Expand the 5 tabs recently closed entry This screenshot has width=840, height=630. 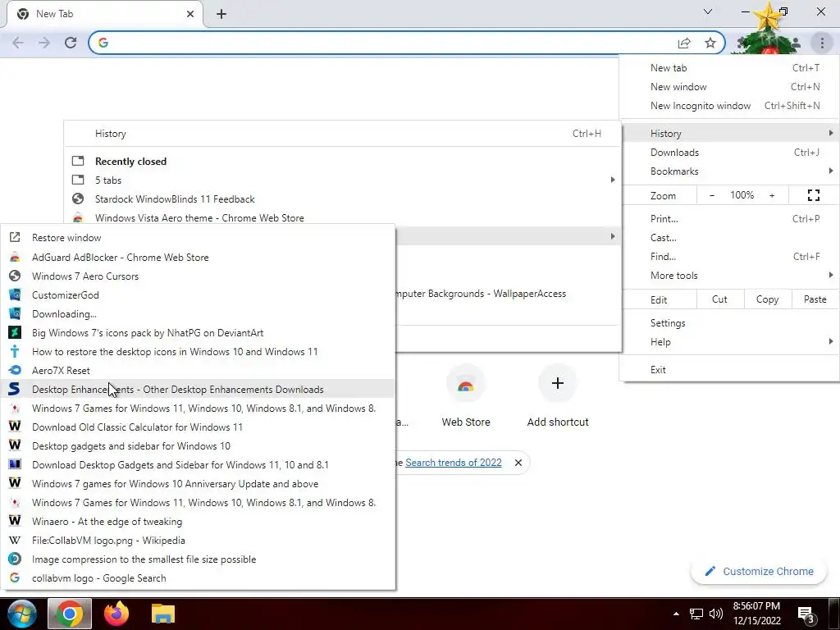(343, 180)
